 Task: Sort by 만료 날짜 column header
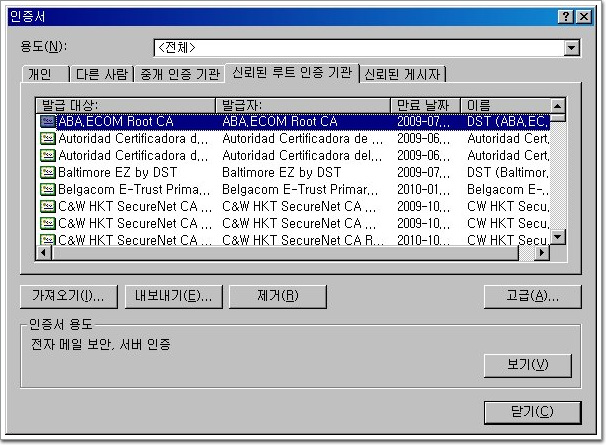(425, 105)
